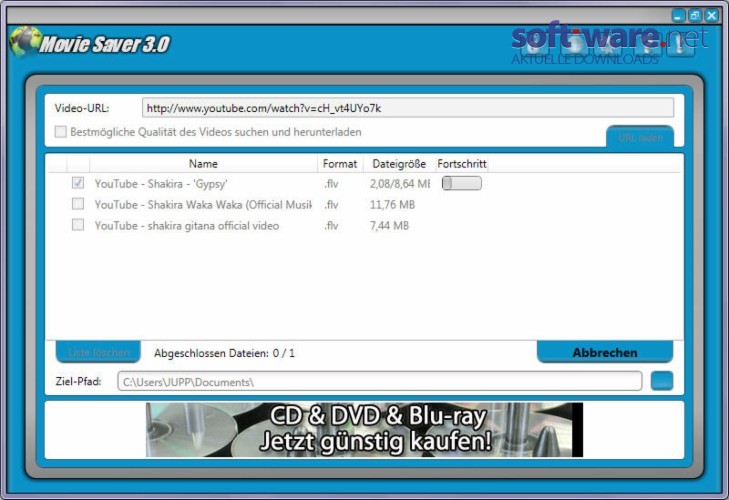This screenshot has height=500, width=729.
Task: Click the .flv format cell of gitana row
Action: tap(331, 226)
